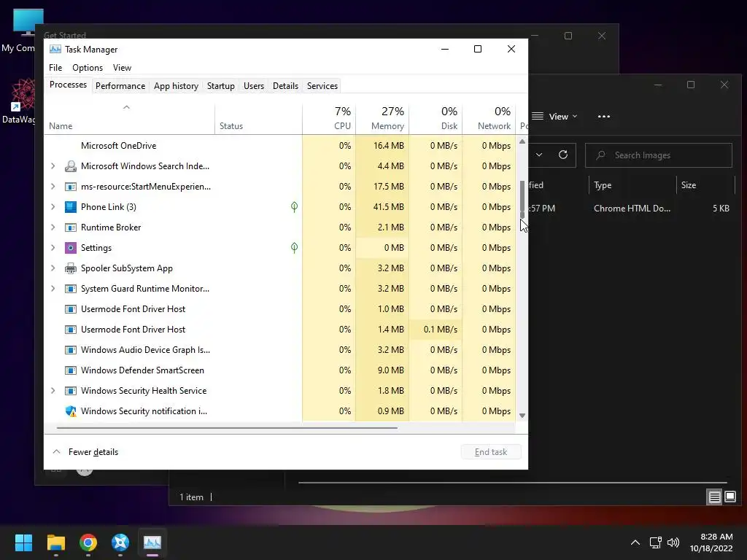This screenshot has width=747, height=560.
Task: Click the Spooler SubSystem App printer icon
Action: 71,268
